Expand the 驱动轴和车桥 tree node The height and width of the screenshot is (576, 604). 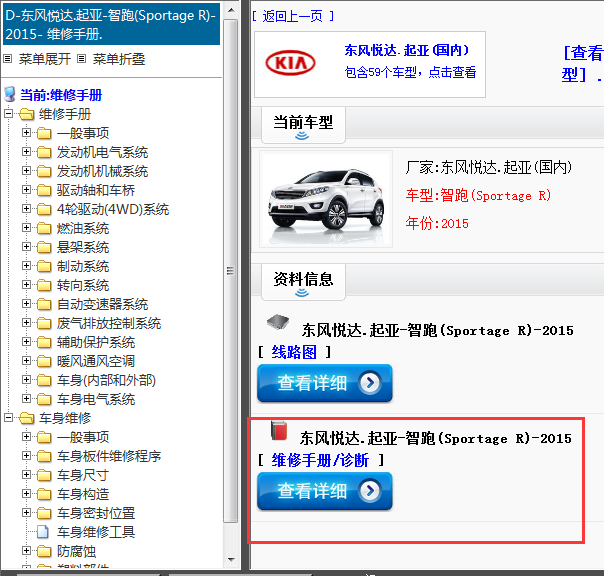click(26, 190)
